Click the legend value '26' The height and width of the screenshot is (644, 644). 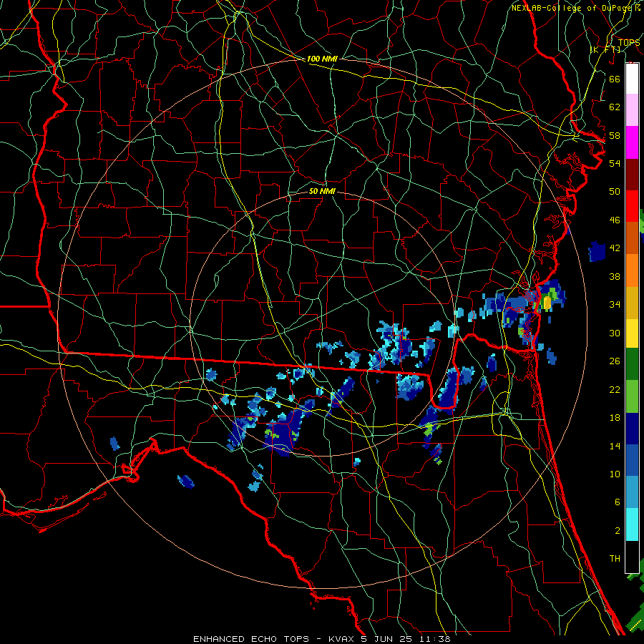pos(615,361)
